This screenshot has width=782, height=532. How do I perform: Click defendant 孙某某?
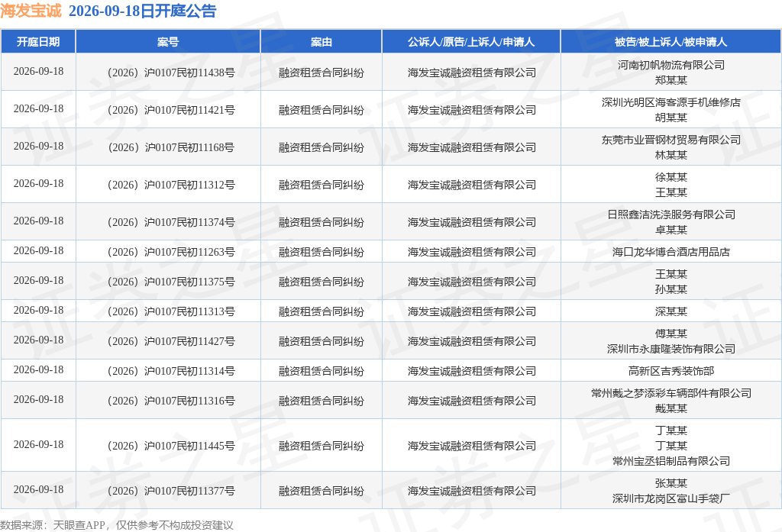click(x=671, y=289)
